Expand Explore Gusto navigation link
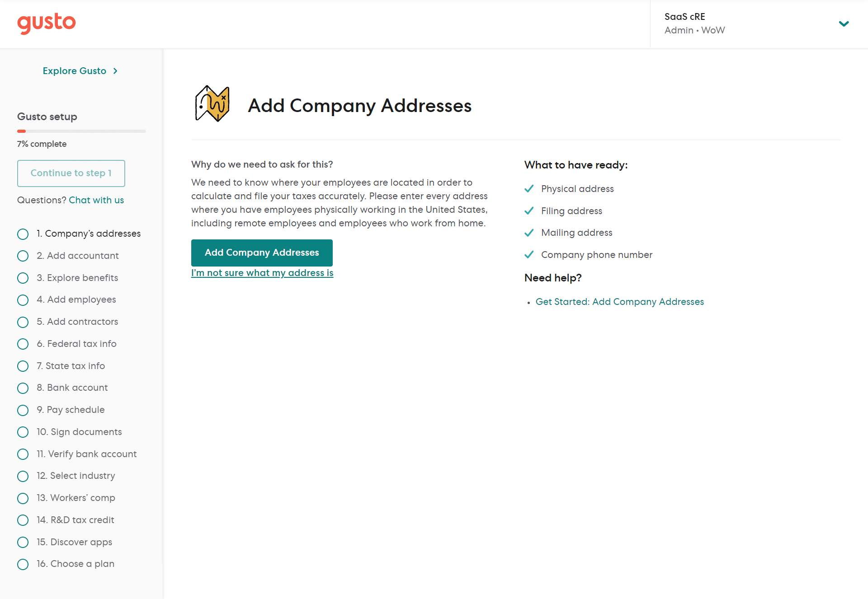 click(79, 70)
